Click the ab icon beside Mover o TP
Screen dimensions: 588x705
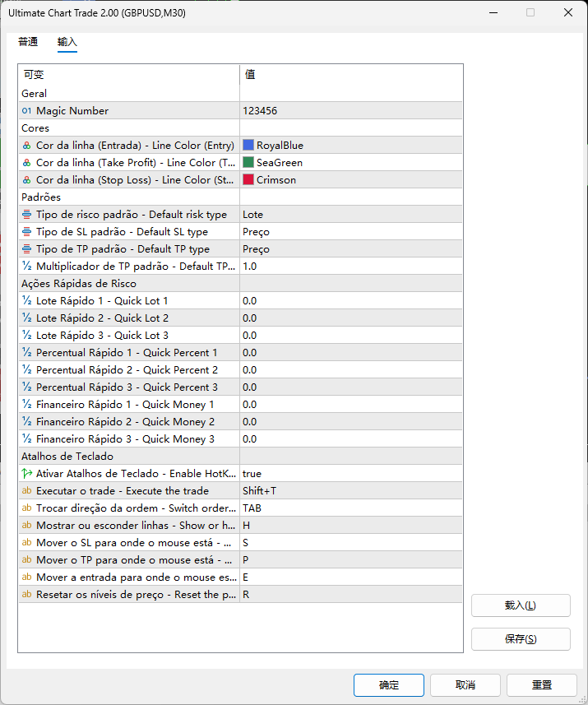[26, 559]
